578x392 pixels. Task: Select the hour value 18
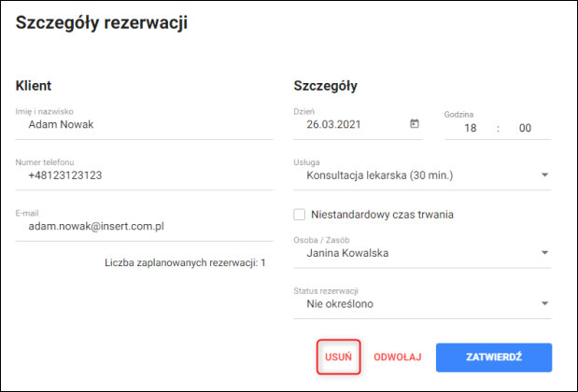471,128
